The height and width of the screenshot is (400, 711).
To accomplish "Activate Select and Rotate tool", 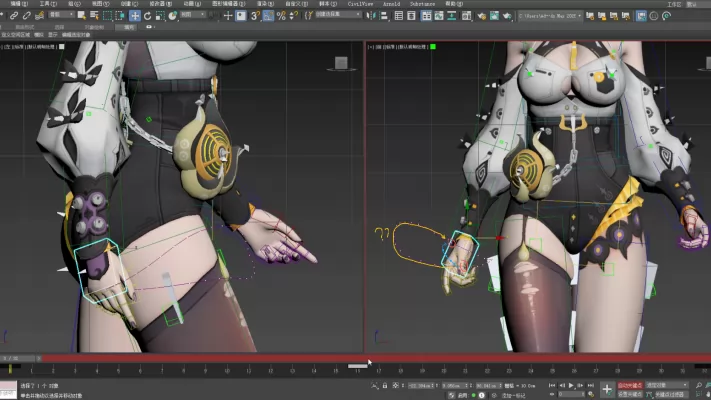I will (x=147, y=16).
